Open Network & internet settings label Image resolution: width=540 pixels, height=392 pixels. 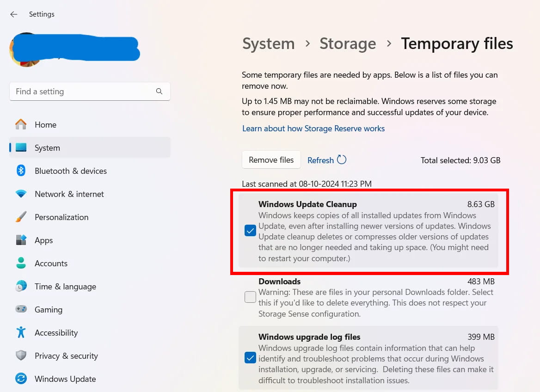69,194
